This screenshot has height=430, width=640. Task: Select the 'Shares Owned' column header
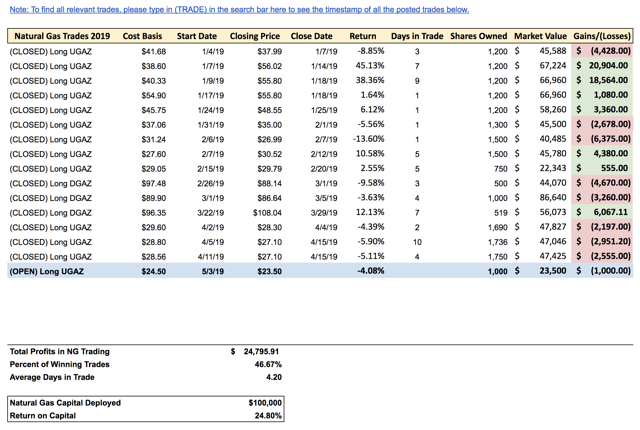tap(479, 36)
